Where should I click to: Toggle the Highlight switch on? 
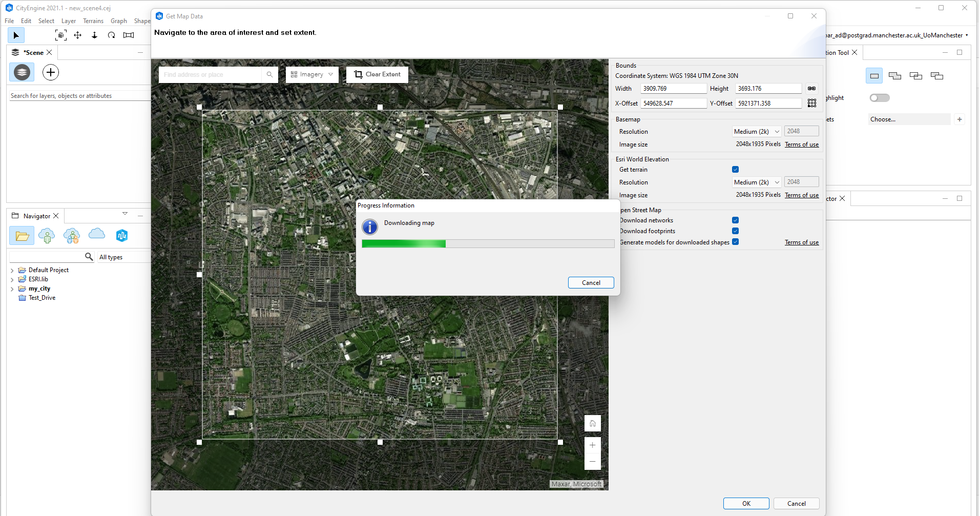tap(879, 97)
